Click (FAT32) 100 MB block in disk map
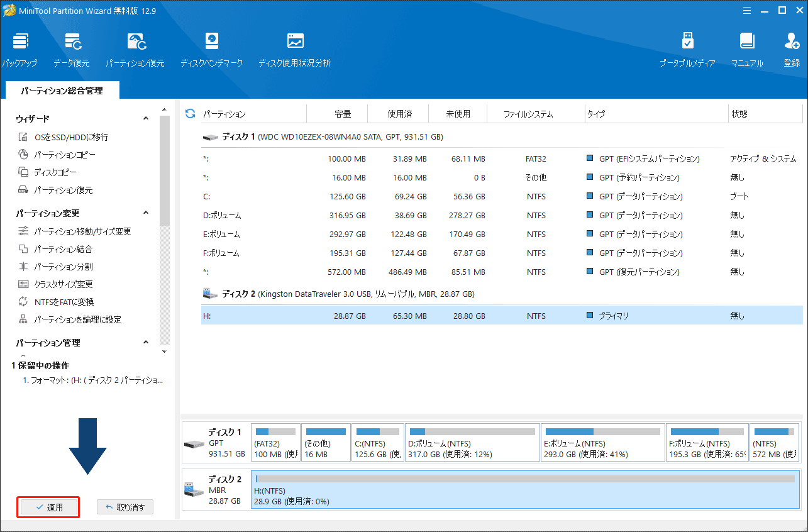Screen dimensions: 808x532 tap(275, 443)
